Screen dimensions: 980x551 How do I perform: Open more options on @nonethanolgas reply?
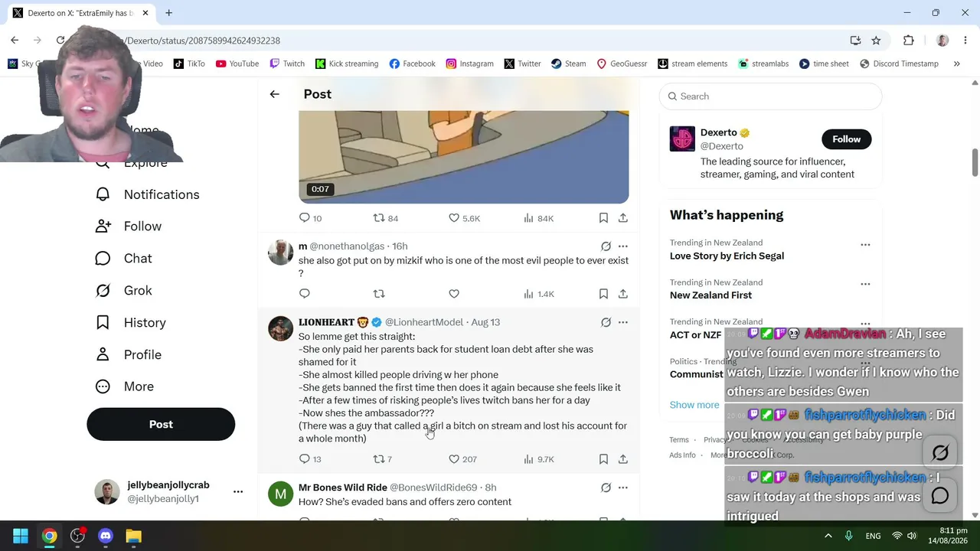click(x=623, y=246)
